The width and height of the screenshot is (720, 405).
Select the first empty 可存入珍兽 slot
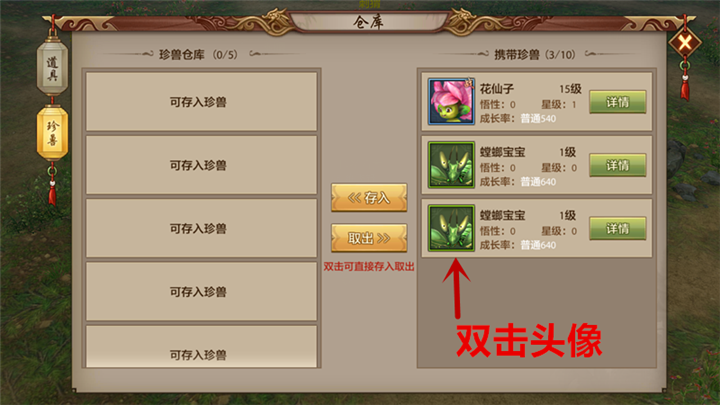click(x=202, y=101)
